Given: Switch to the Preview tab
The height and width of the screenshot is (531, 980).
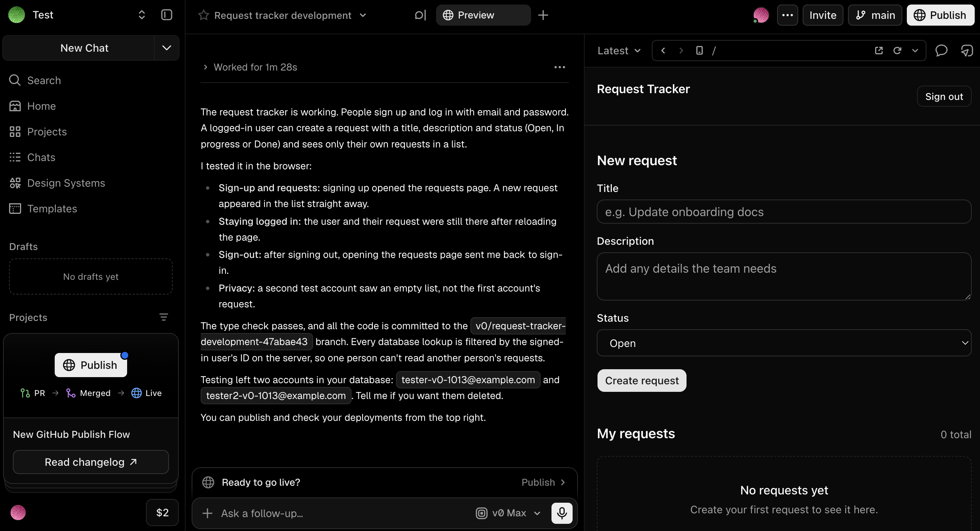Looking at the screenshot, I should coord(483,15).
